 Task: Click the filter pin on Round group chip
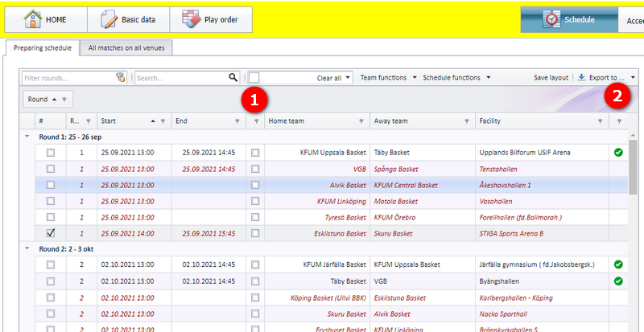[64, 100]
